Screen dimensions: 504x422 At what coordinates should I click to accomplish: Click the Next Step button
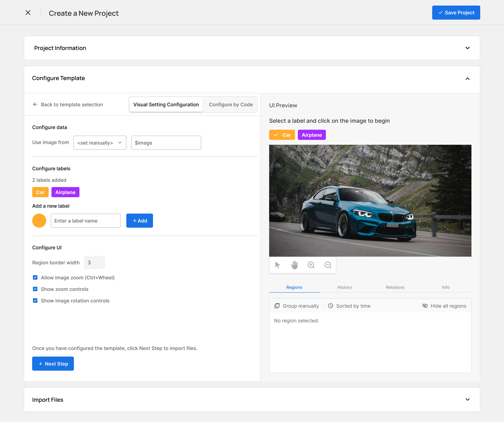click(x=53, y=364)
